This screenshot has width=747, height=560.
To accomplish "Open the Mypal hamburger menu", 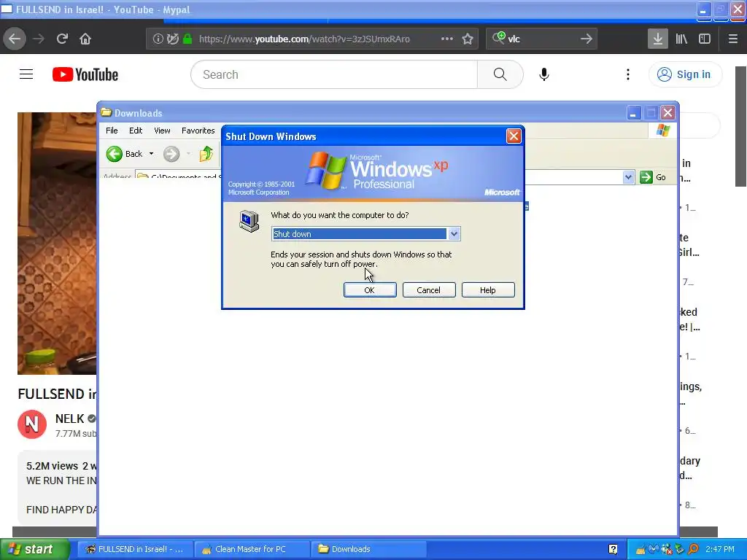I will [733, 39].
